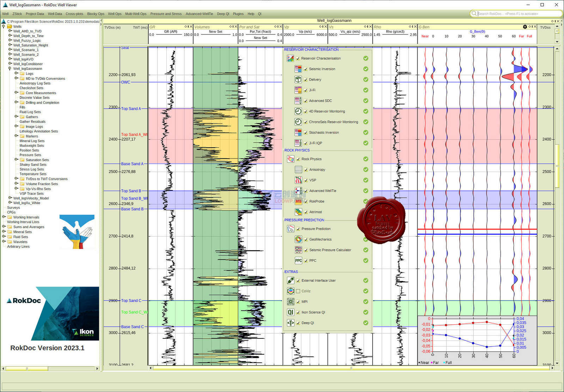
Task: Uncheck the Delivery checkbox
Action: tap(306, 80)
